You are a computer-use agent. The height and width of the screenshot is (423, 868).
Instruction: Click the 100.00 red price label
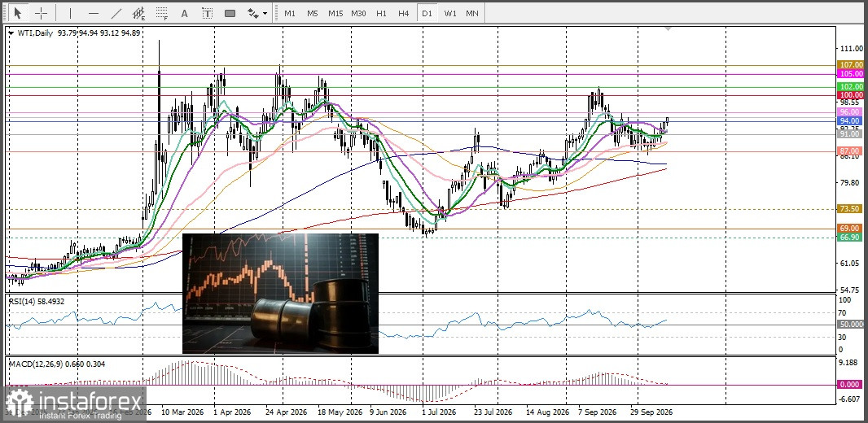(x=851, y=95)
